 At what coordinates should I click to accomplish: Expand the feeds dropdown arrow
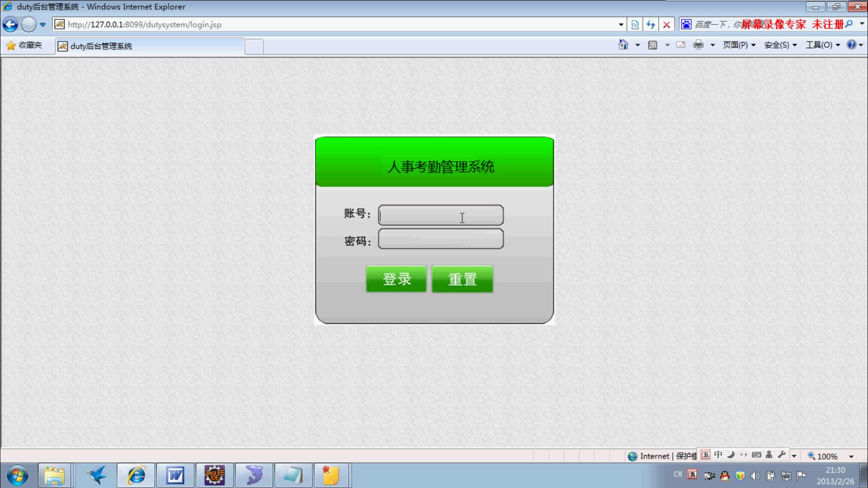[667, 45]
